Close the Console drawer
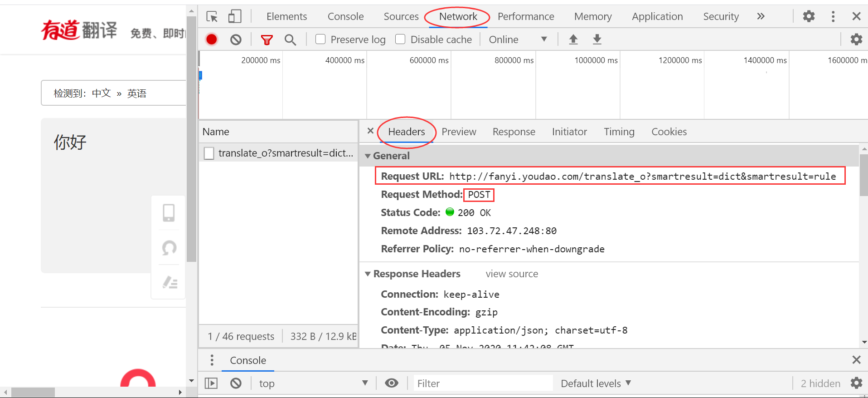This screenshot has width=868, height=398. pos(856,360)
